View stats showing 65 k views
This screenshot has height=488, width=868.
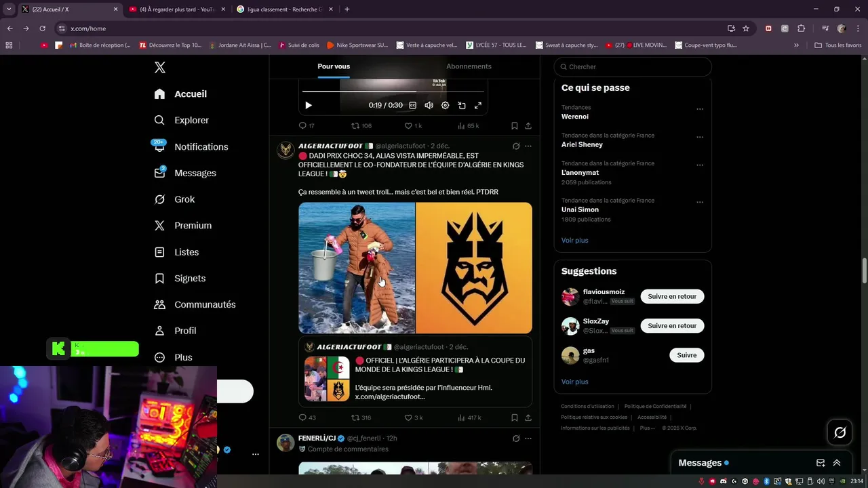468,125
